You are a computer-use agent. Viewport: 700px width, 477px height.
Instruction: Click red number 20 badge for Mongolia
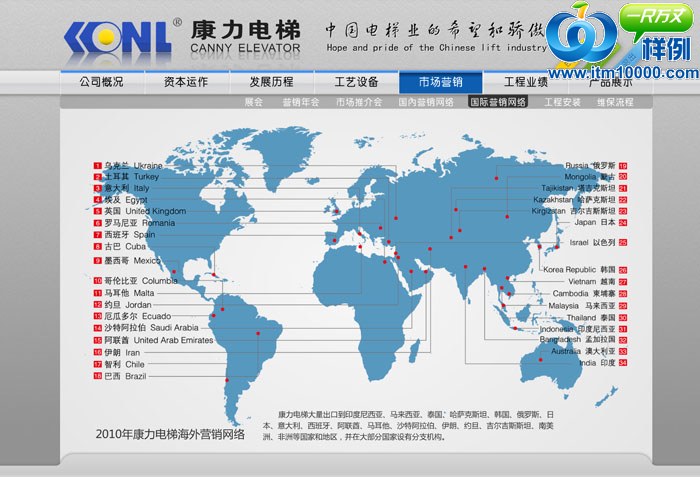click(623, 177)
